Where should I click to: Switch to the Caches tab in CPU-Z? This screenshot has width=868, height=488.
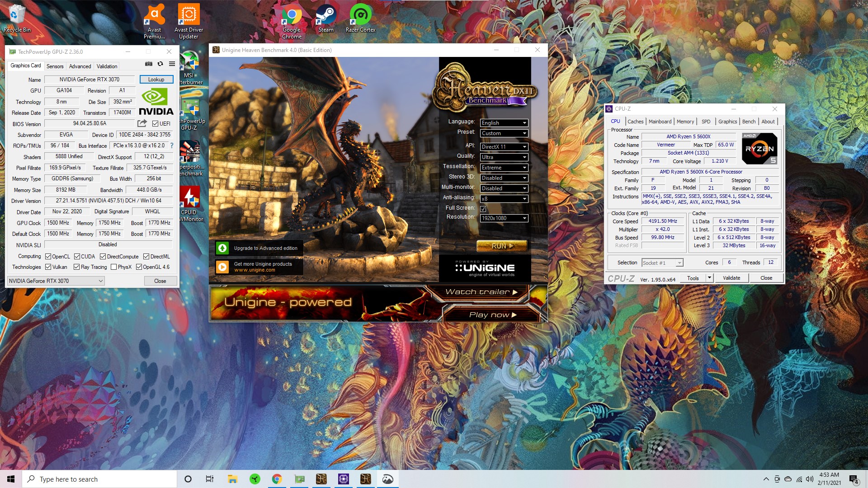click(635, 121)
